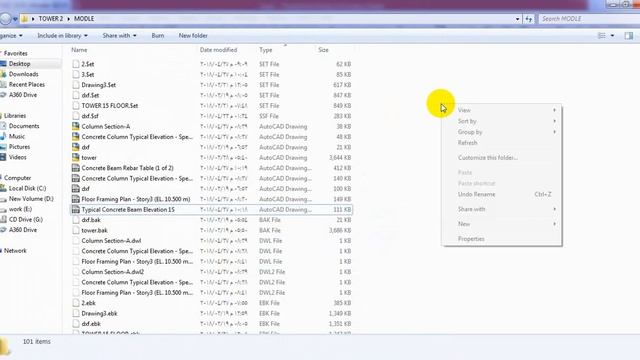The width and height of the screenshot is (640, 360).
Task: Click the Computer node in sidebar
Action: pyautogui.click(x=18, y=178)
